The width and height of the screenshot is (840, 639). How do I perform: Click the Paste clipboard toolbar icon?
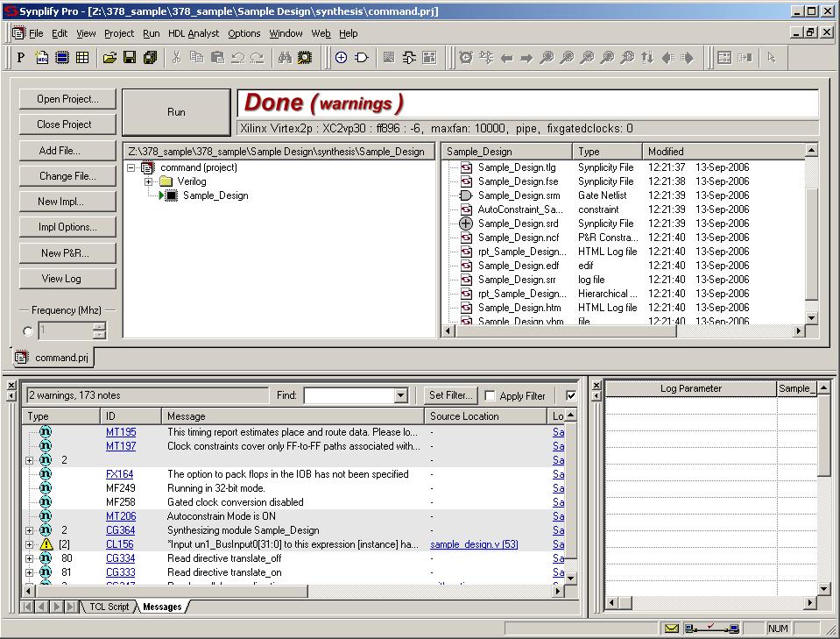217,57
